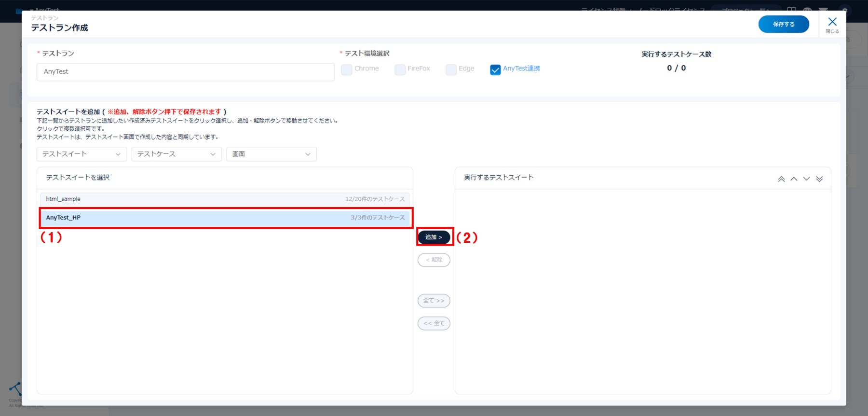Screen dimensions: 868x416
Task: Check the Edge browser checkbox
Action: click(451, 69)
